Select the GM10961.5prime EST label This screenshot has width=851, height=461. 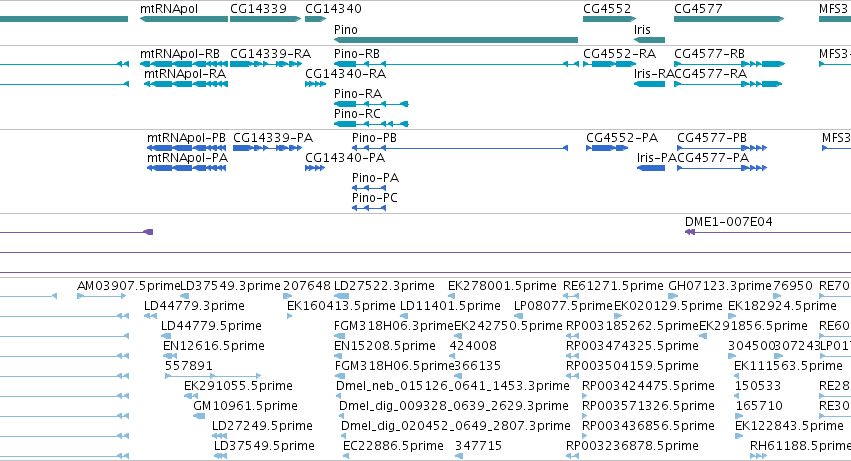(x=245, y=406)
